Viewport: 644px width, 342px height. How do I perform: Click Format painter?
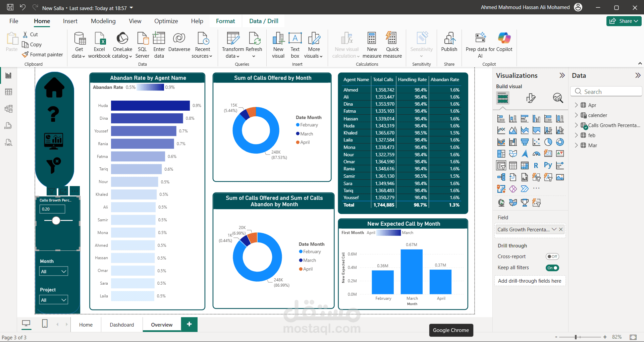[43, 54]
